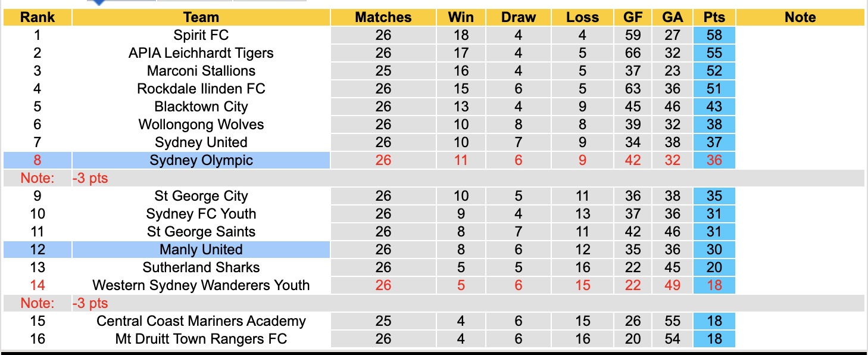Image resolution: width=868 pixels, height=355 pixels.
Task: Click Mt Druitt Town Rangers FC
Action: coord(201,339)
